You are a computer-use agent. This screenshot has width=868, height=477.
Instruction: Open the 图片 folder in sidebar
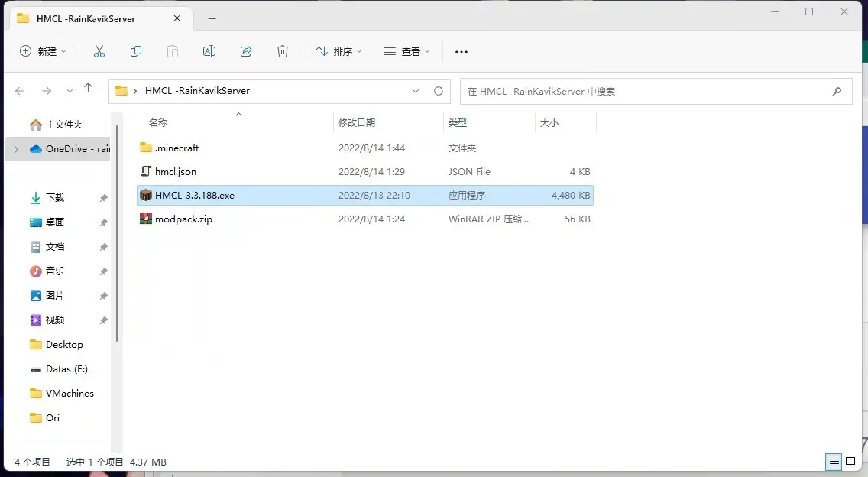pos(53,295)
